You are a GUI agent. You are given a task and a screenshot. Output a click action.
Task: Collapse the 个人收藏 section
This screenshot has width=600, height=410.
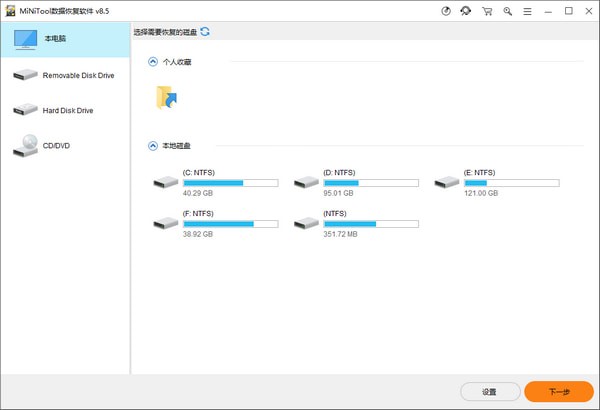(x=153, y=62)
